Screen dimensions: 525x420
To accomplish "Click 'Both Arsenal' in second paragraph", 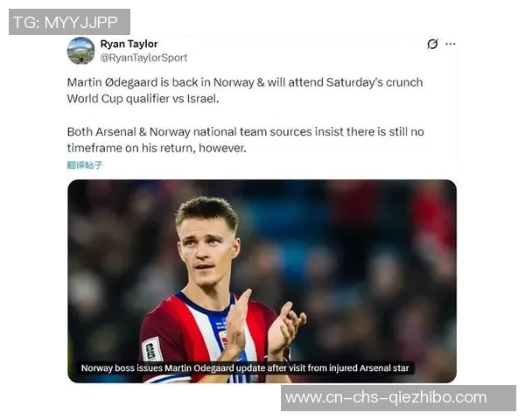I will [x=101, y=132].
